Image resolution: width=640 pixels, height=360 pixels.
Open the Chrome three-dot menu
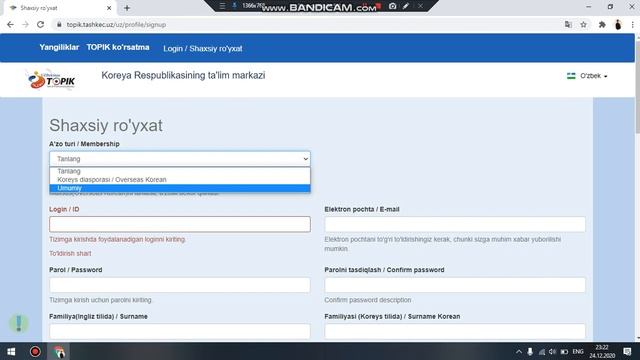632,24
